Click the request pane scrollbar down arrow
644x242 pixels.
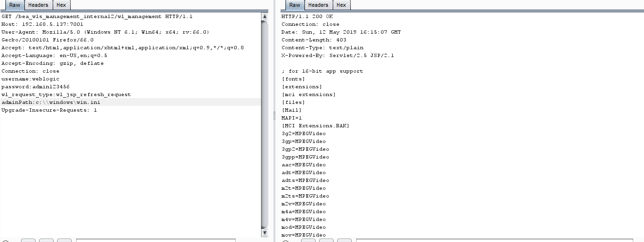[x=264, y=234]
